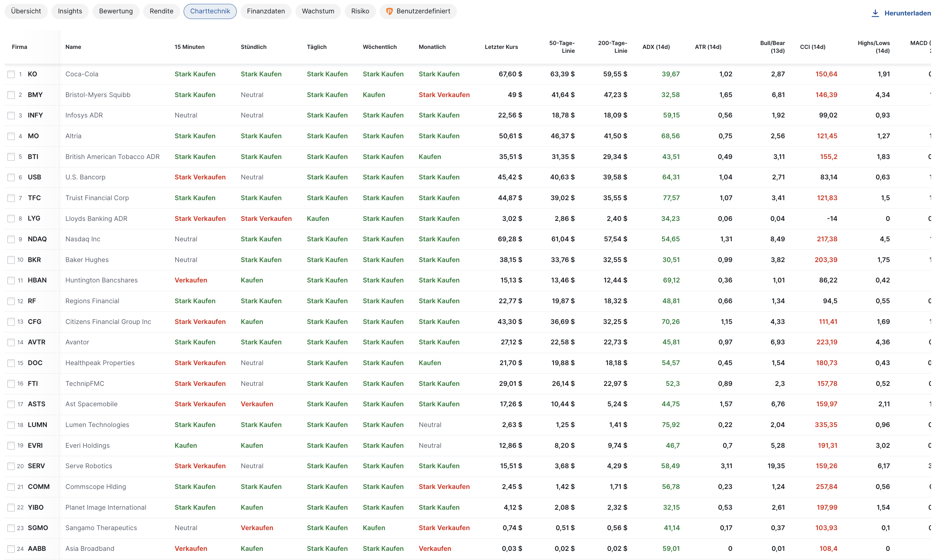Click HBAN's 15 Minuten Verkaufen signal
The width and height of the screenshot is (942, 560).
tap(191, 280)
